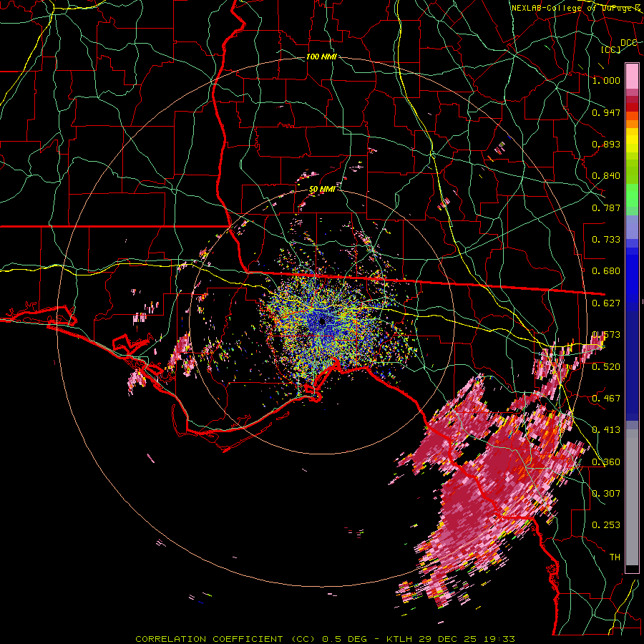Click the 0.840 legend value
Screen dimensions: 644x644
coord(606,176)
